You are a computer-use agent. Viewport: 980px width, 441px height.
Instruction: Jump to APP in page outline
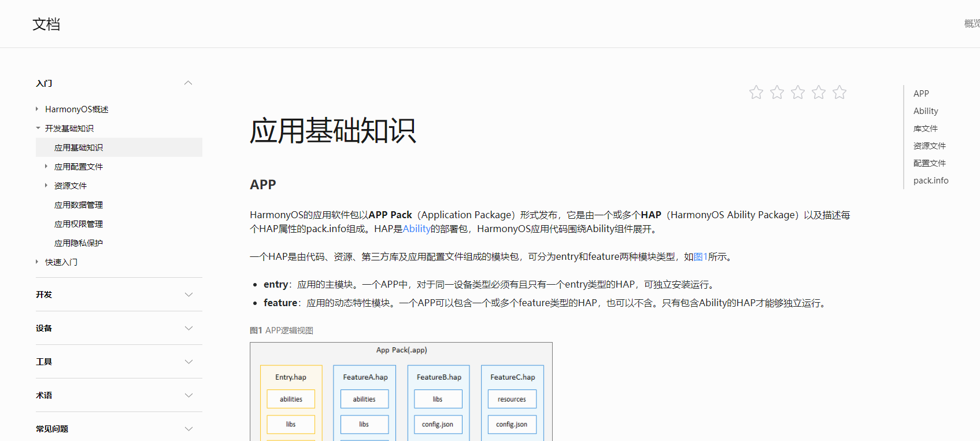tap(921, 94)
